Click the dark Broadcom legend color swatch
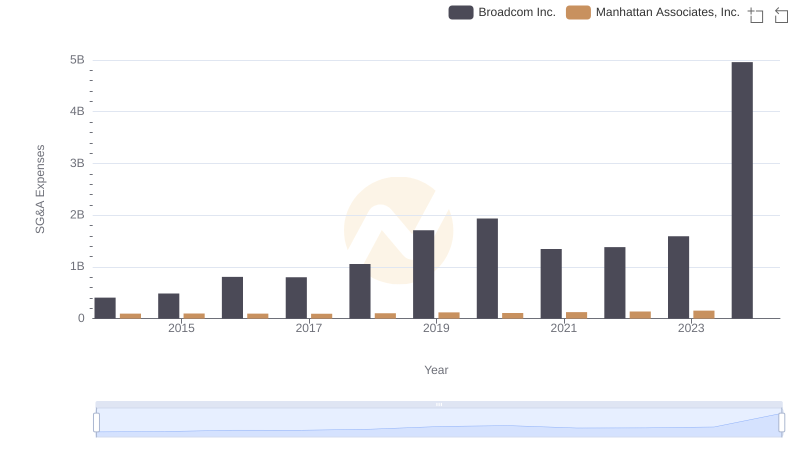The image size is (800, 461). (461, 12)
